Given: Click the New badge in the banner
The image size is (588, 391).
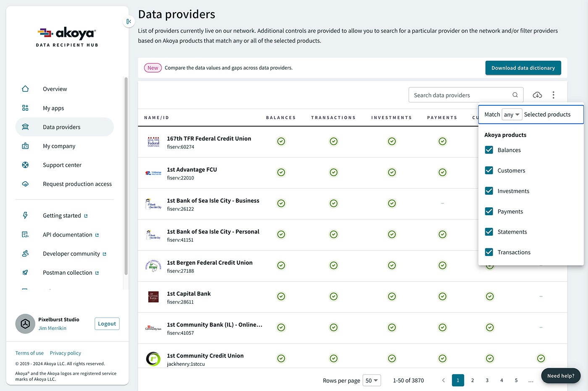Looking at the screenshot, I should [153, 68].
